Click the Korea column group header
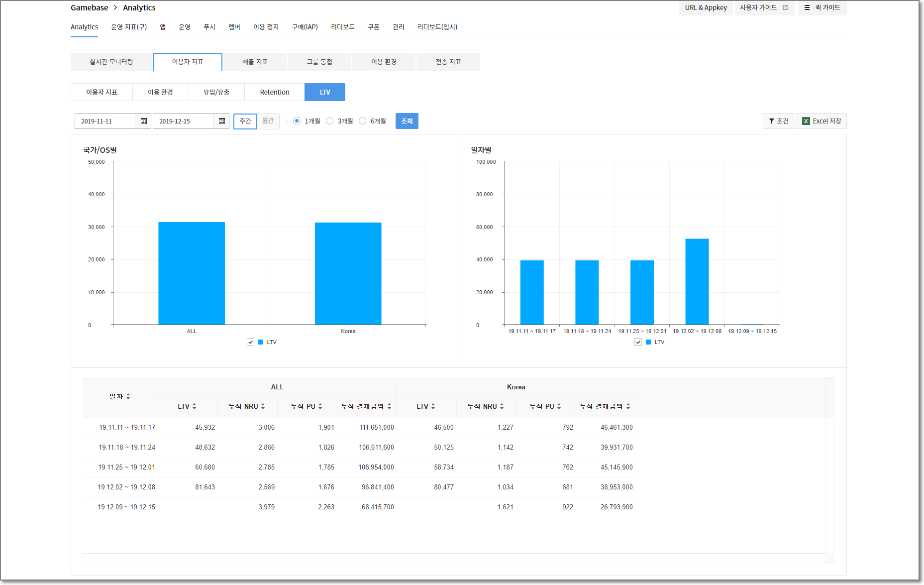This screenshot has width=924, height=585. click(516, 387)
